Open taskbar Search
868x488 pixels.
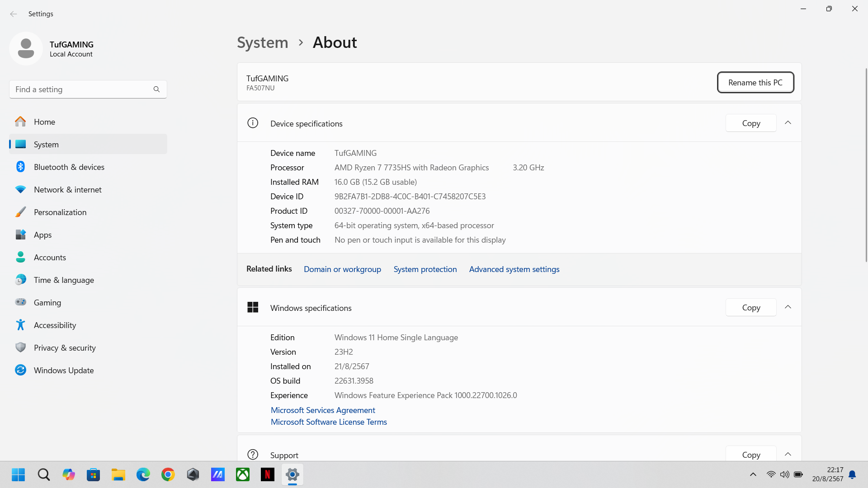44,474
